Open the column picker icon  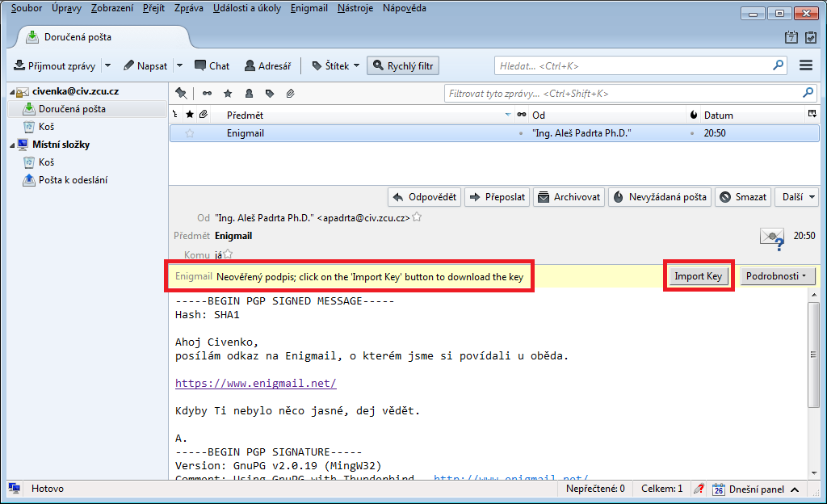812,115
